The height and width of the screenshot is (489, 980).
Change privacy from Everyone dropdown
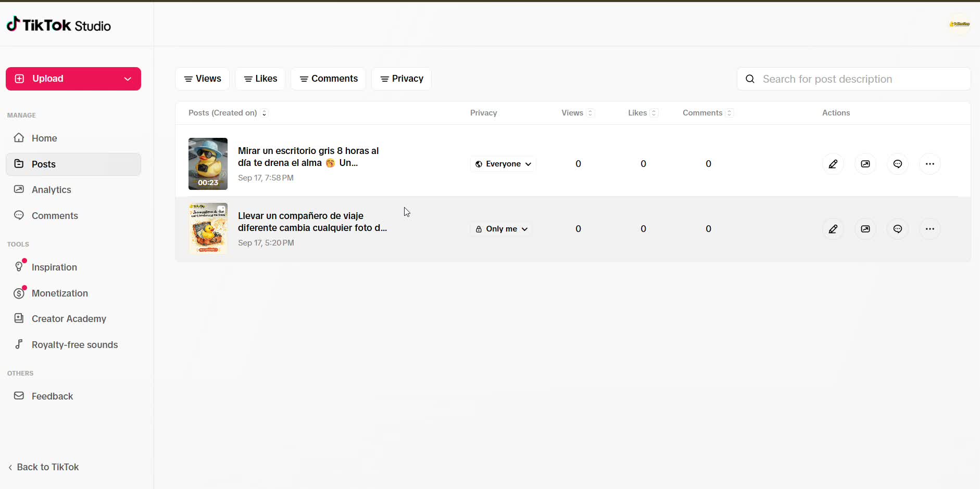click(x=503, y=164)
